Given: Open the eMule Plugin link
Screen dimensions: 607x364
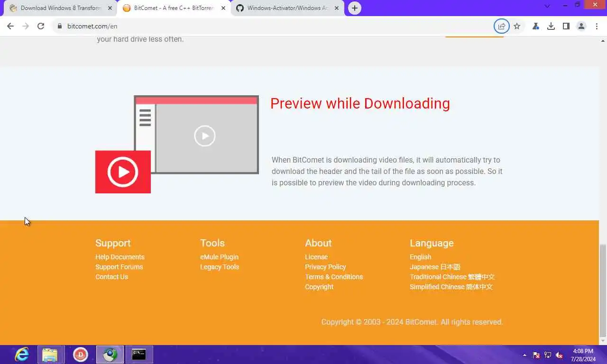Looking at the screenshot, I should pyautogui.click(x=219, y=257).
